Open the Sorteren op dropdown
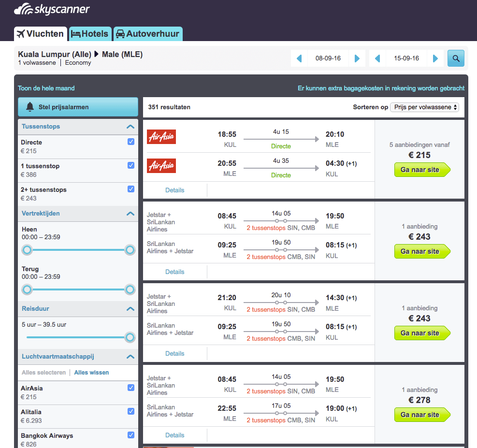This screenshot has height=448, width=477. click(x=424, y=107)
